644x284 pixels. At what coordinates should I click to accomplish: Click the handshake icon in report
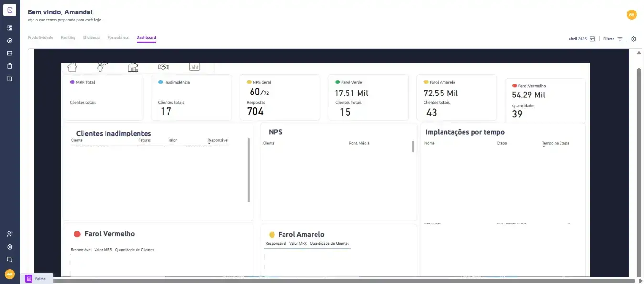164,67
